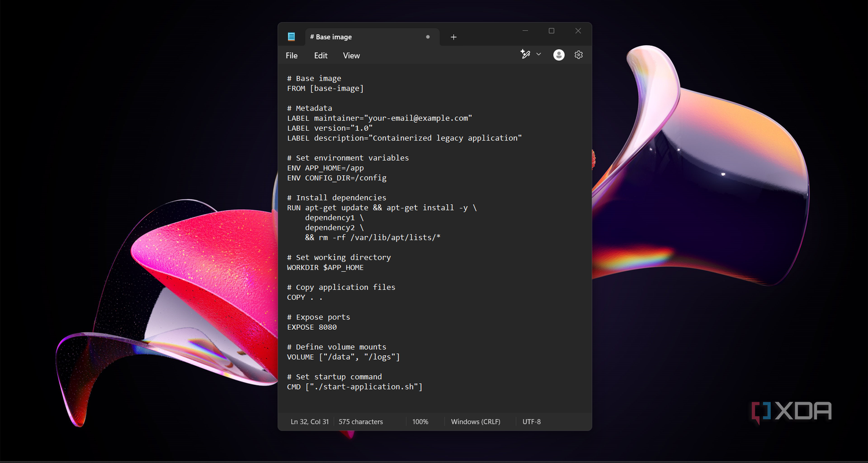The image size is (868, 463).
Task: Click the UTF-8 encoding indicator
Action: tap(531, 422)
